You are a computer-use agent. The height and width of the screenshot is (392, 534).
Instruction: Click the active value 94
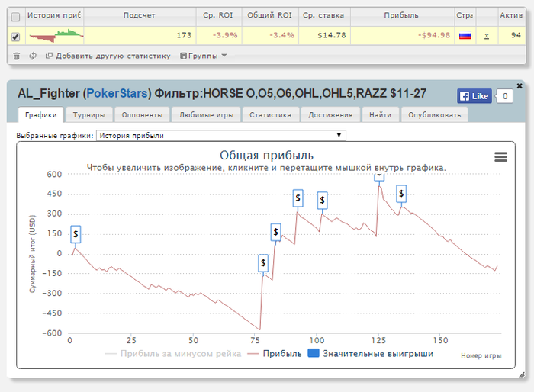[516, 35]
